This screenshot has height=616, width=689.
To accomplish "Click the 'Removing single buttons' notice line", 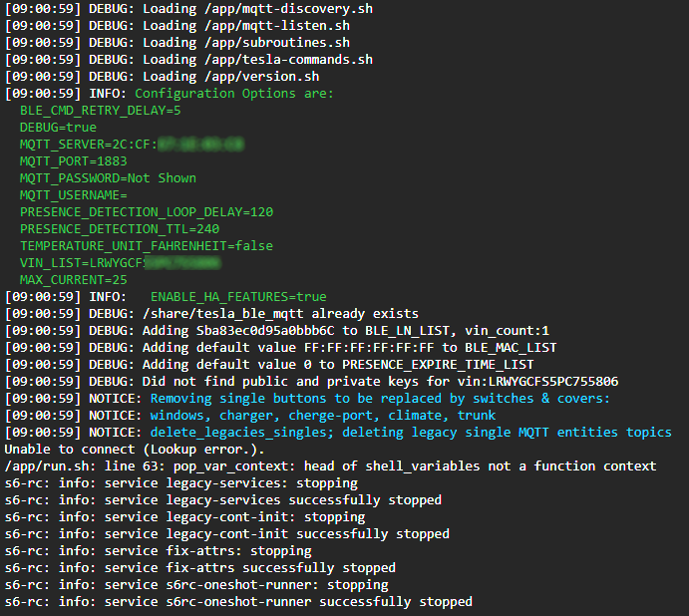I will (x=307, y=399).
